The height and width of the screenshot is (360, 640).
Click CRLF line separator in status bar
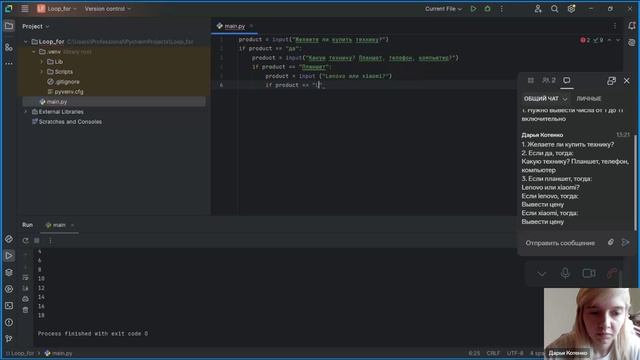tap(493, 353)
